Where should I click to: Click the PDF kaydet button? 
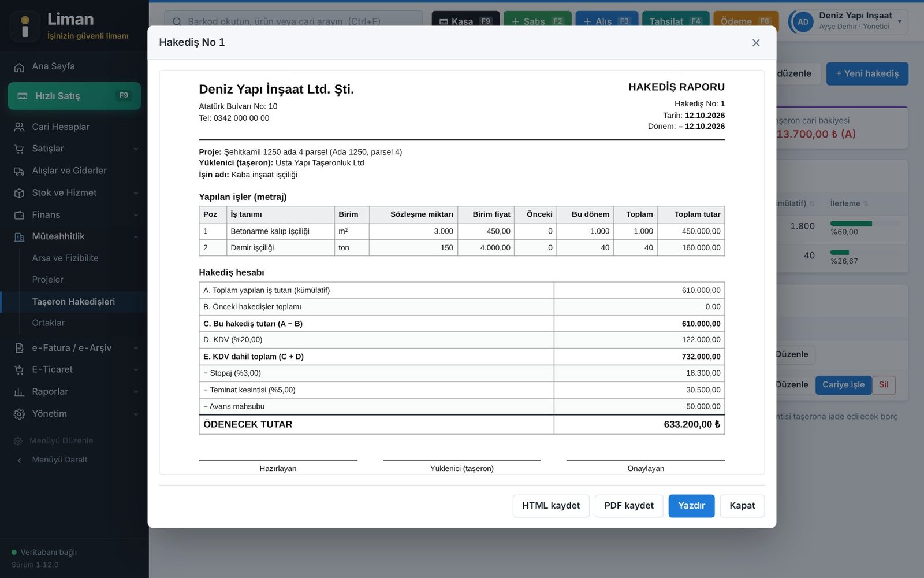point(629,506)
